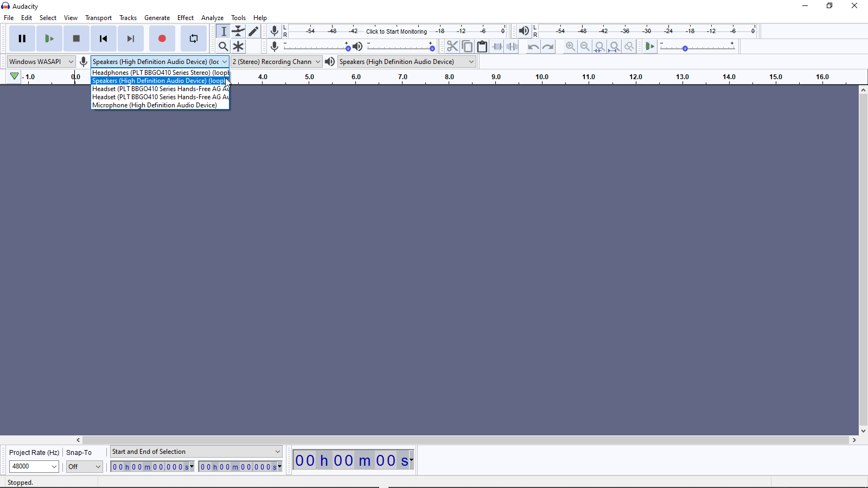Click the Zoom In icon
This screenshot has height=488, width=868.
(x=570, y=47)
